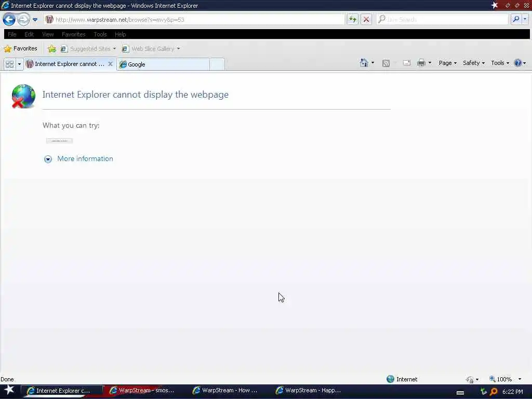Switch to the Google tab
532x399 pixels.
pyautogui.click(x=163, y=64)
